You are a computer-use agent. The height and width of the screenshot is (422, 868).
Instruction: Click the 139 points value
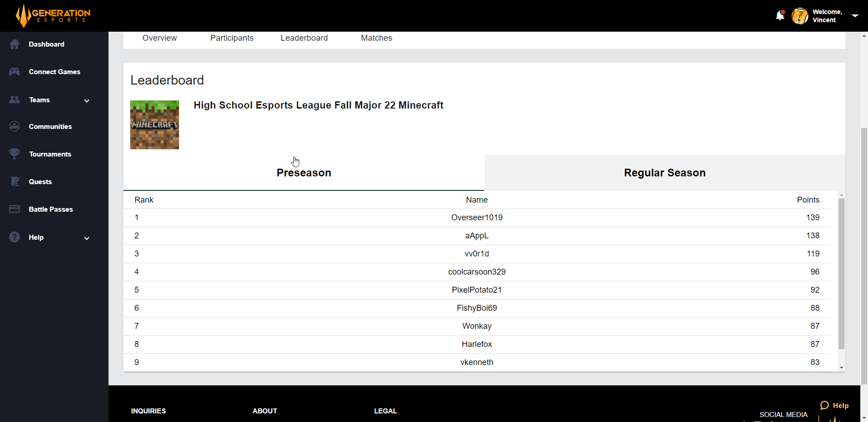click(x=813, y=218)
